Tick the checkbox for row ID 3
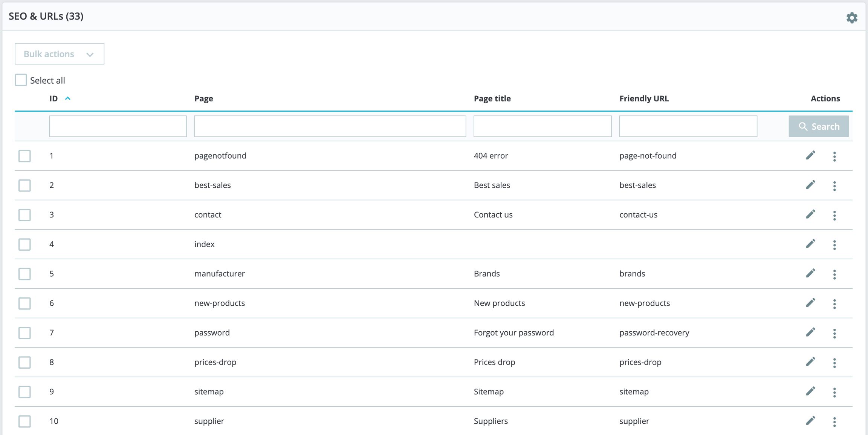The image size is (868, 435). pos(25,215)
